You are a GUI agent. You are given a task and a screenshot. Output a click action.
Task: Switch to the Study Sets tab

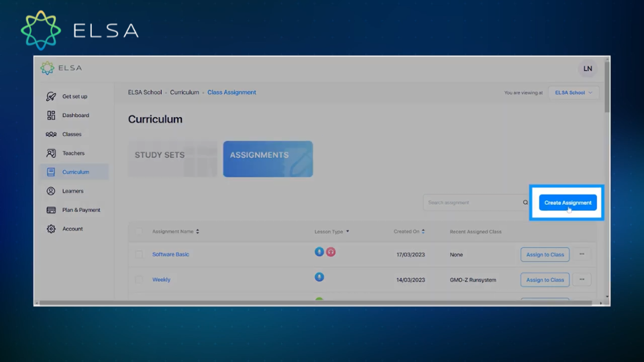173,159
